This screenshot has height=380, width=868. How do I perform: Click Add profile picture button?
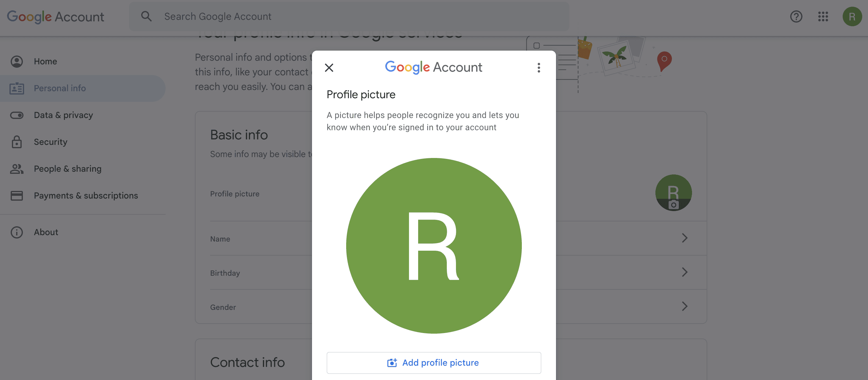[434, 363]
